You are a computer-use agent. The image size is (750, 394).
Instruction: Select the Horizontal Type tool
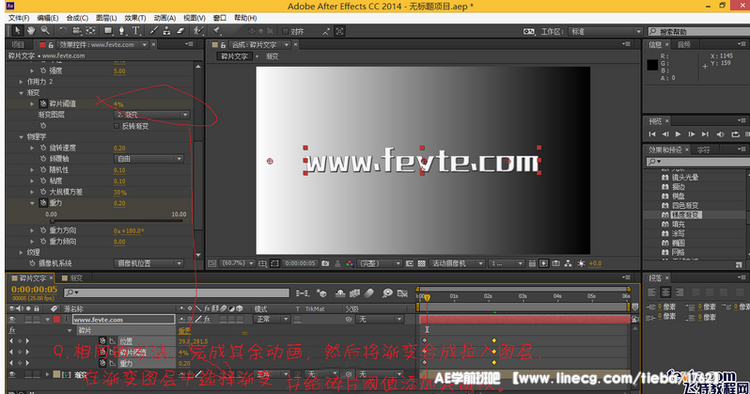pyautogui.click(x=136, y=31)
